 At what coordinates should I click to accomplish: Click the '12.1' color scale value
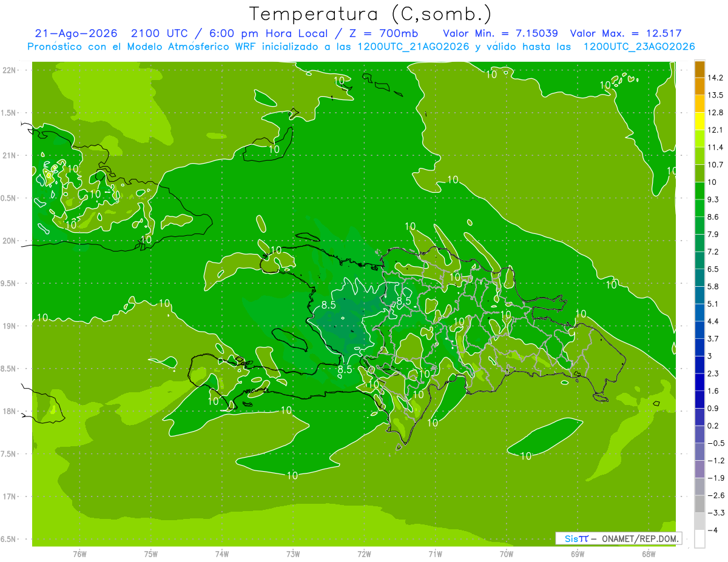coord(715,130)
